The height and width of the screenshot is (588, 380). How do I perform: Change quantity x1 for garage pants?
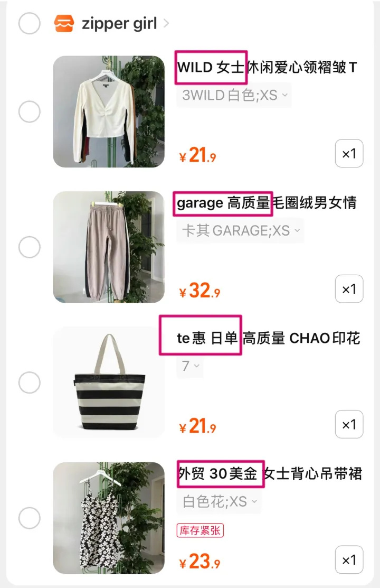coord(349,289)
